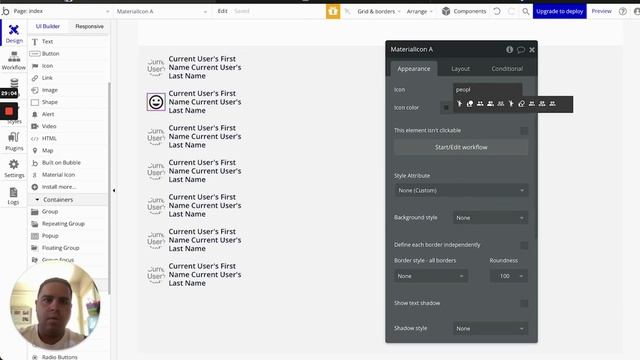
Task: Collapse the left palette with the arrow handle
Action: click(114, 190)
